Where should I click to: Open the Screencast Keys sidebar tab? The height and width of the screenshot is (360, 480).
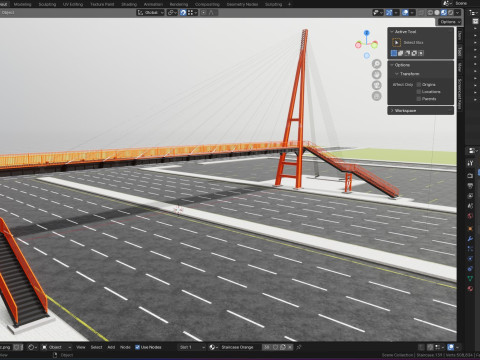pos(460,94)
